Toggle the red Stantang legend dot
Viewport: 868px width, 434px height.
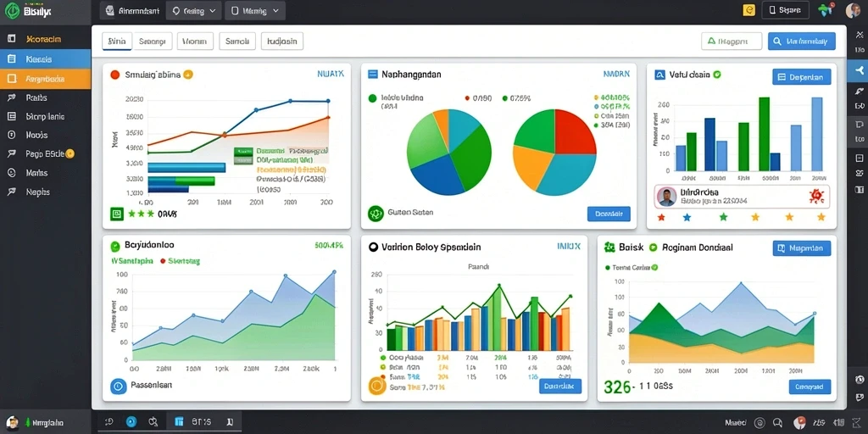[x=163, y=261]
